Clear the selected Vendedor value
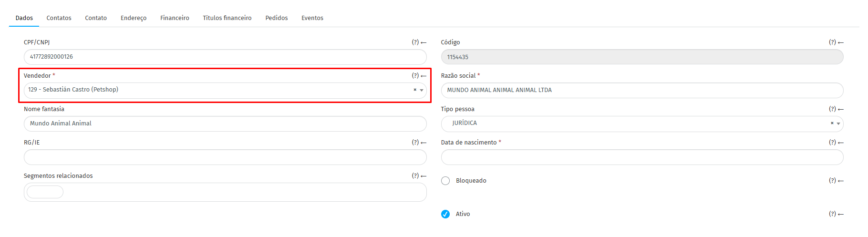 click(415, 90)
